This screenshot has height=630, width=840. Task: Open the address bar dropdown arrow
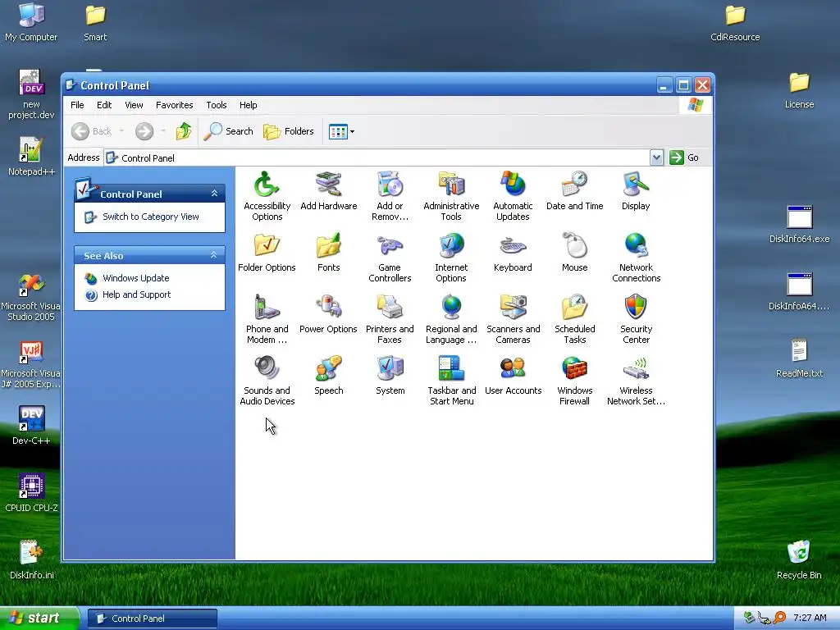(x=656, y=157)
